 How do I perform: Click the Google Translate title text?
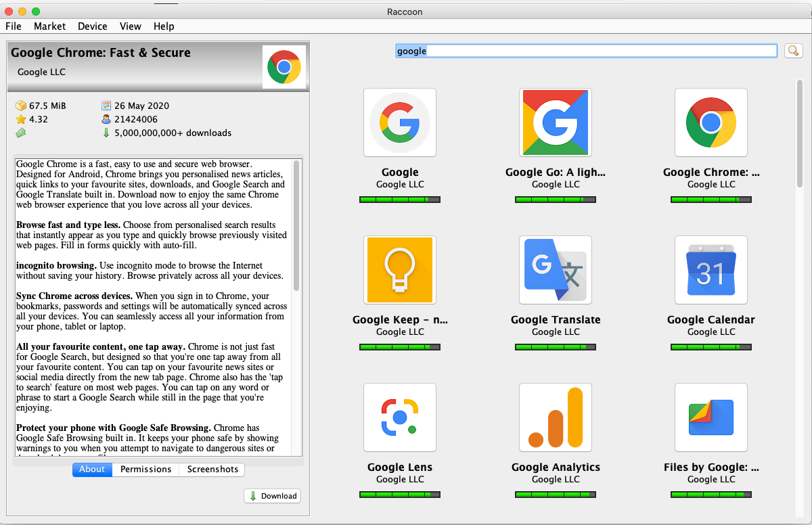click(x=556, y=319)
